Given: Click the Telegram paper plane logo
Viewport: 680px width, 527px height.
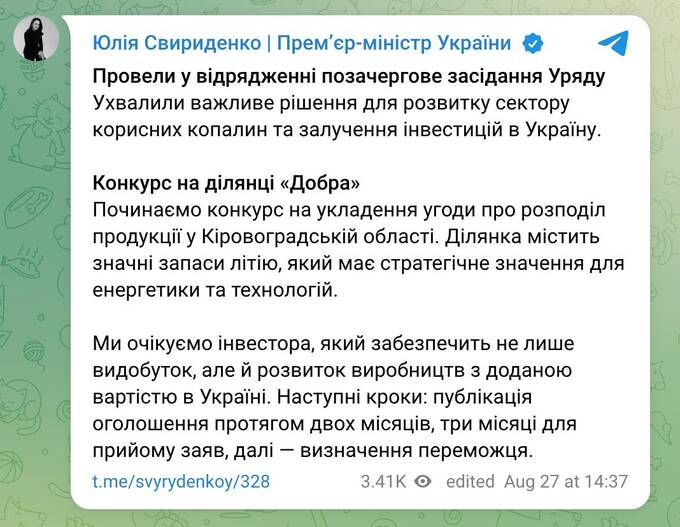Looking at the screenshot, I should pyautogui.click(x=613, y=43).
